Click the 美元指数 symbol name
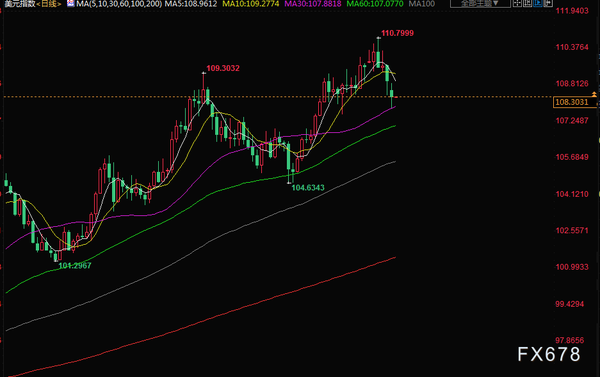Screen dimensions: 600x377 coord(20,4)
